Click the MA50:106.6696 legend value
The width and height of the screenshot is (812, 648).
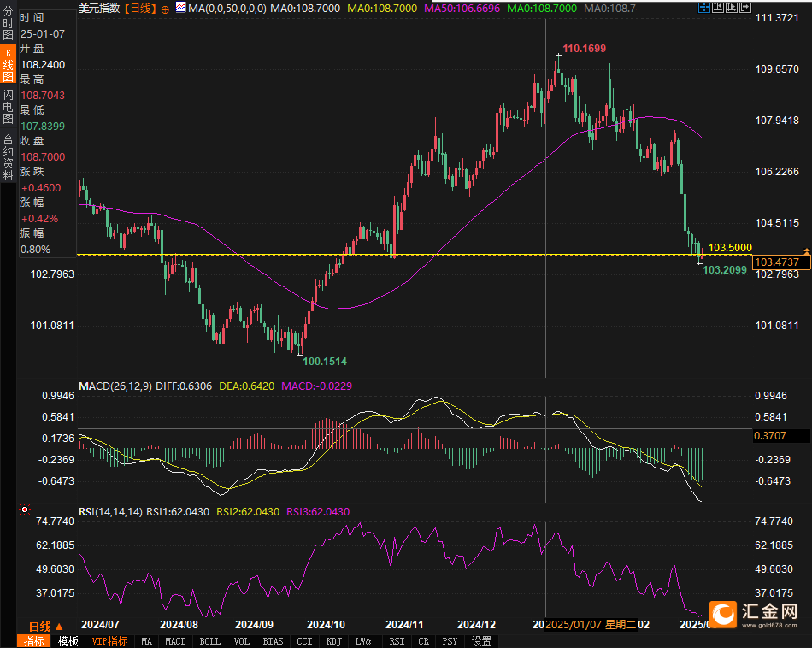tap(462, 9)
